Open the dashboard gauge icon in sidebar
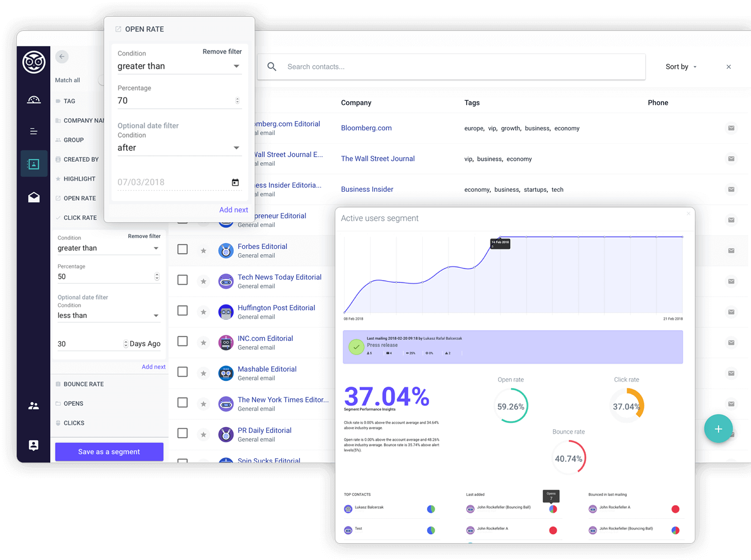 (34, 100)
